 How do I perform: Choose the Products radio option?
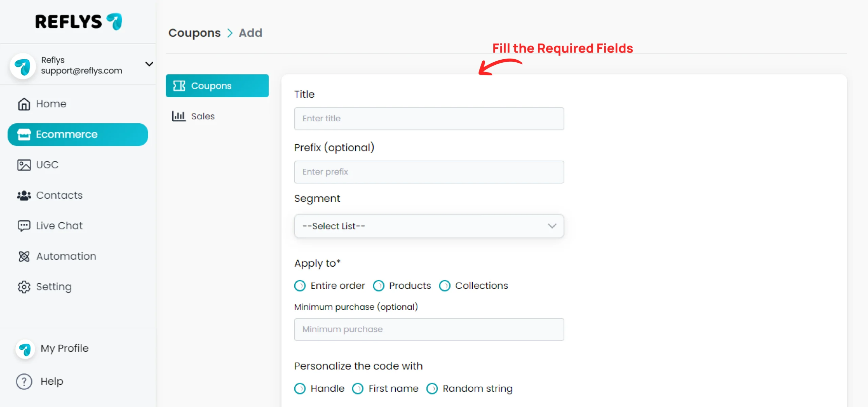coord(378,286)
